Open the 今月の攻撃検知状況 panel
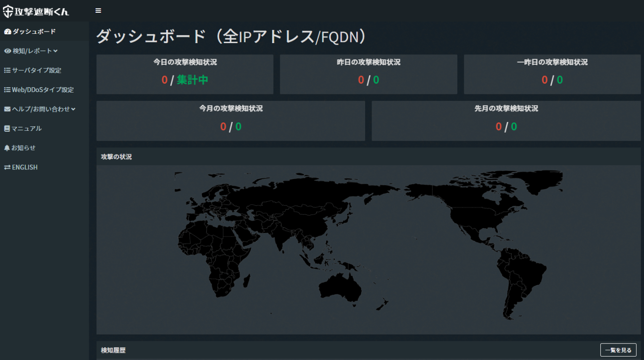Screen dimensions: 644x360 [x=230, y=120]
